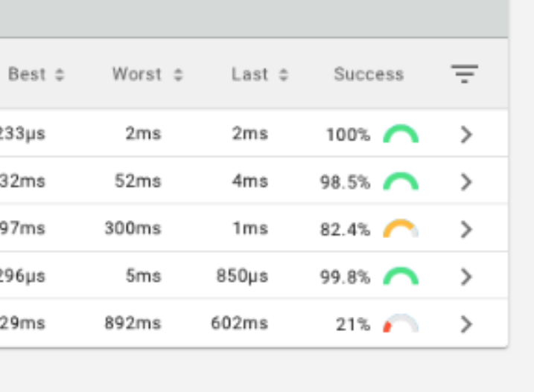The image size is (534, 392).
Task: Expand the row with 98.5% success
Action: (x=466, y=181)
